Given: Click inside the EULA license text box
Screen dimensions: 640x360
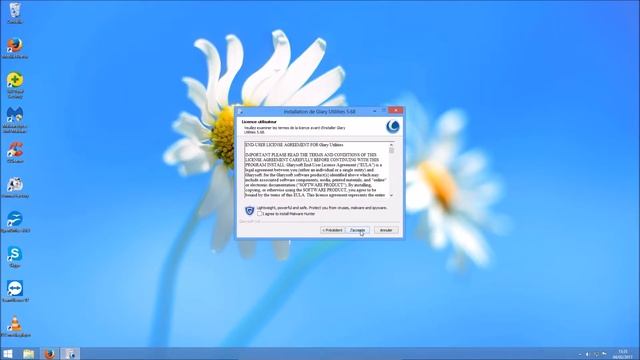Looking at the screenshot, I should 316,170.
